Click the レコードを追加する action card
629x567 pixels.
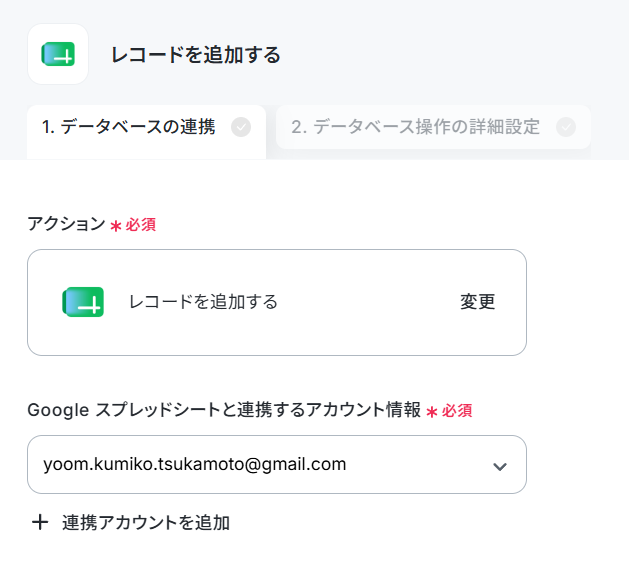[277, 302]
